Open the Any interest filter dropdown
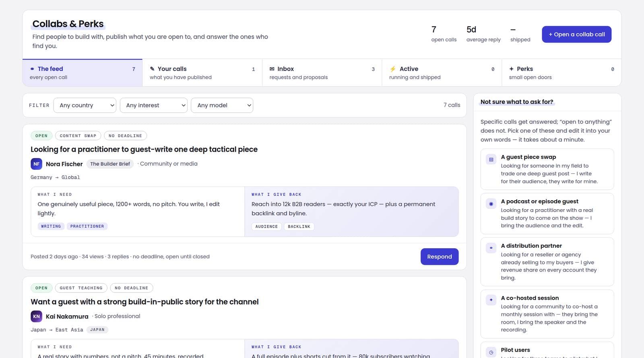This screenshot has width=644, height=358. pyautogui.click(x=154, y=105)
